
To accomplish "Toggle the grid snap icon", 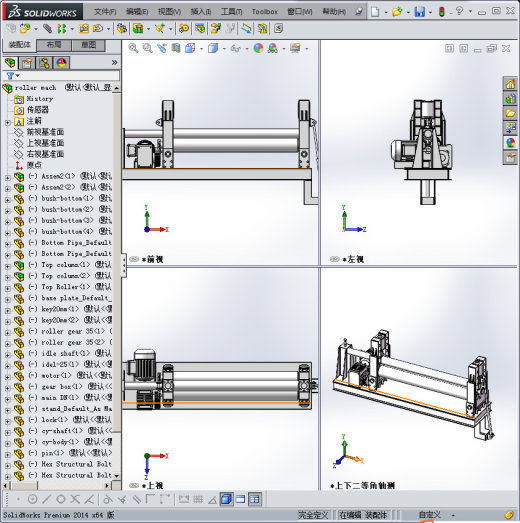I will [198, 499].
